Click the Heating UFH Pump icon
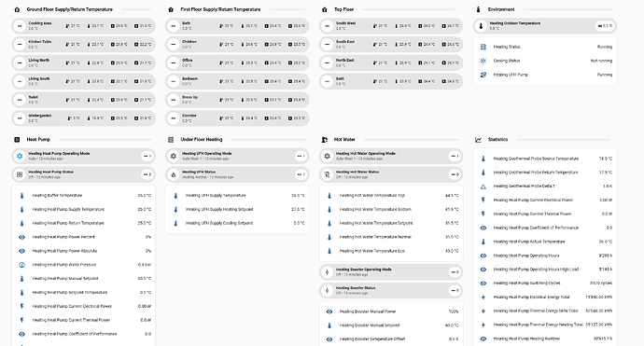 click(x=483, y=75)
